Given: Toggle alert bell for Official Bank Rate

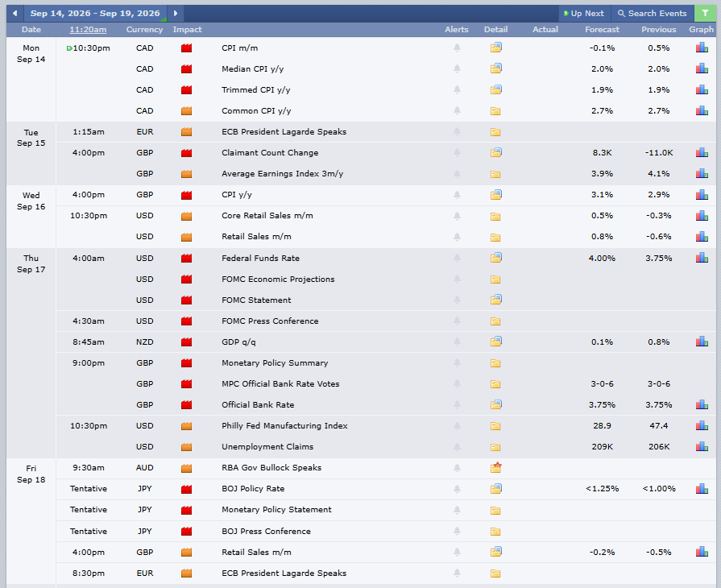Looking at the screenshot, I should [457, 404].
